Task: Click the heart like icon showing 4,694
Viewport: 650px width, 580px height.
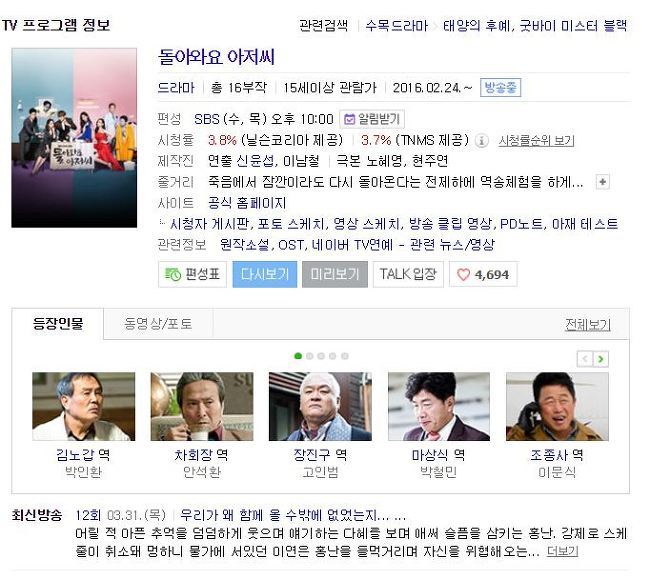Action: [x=463, y=274]
